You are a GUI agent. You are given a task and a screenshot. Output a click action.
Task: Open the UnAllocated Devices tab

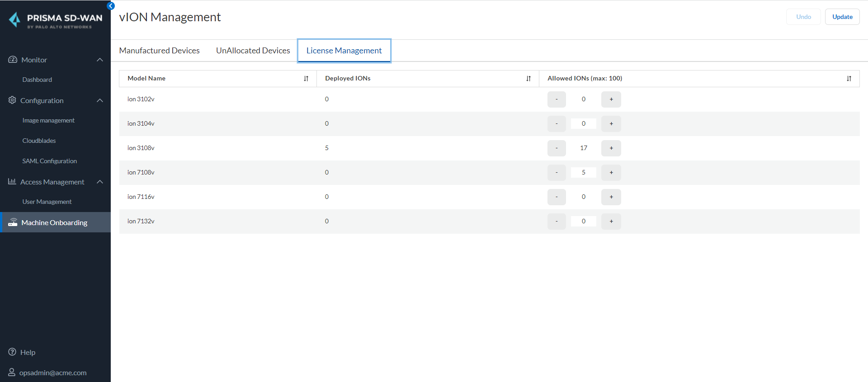[x=253, y=51]
